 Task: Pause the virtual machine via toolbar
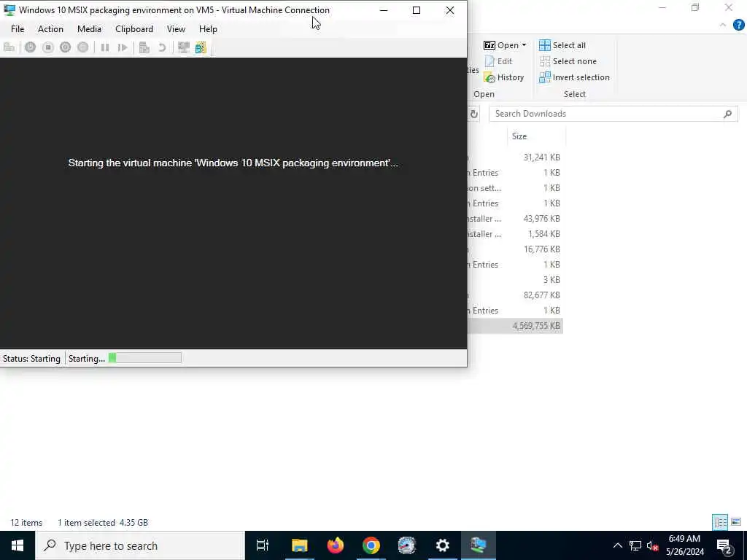tap(105, 47)
